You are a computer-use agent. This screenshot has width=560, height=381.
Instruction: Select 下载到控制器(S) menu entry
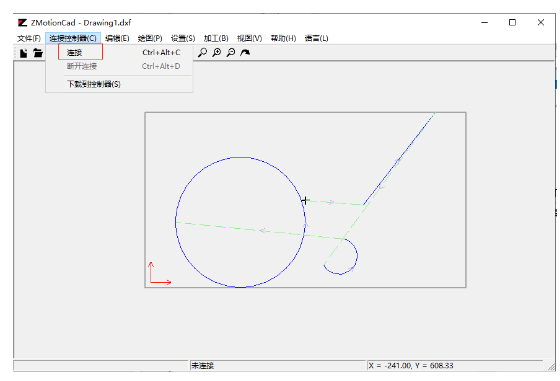pos(120,84)
